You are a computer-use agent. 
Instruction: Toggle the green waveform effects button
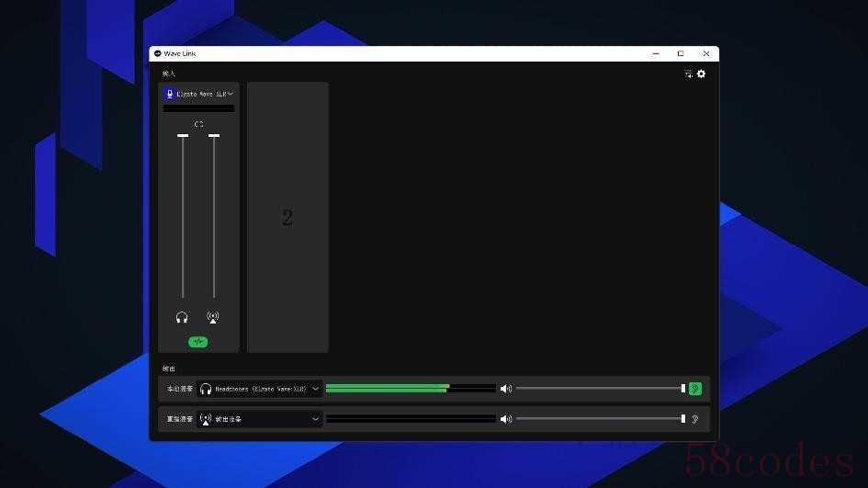pos(198,342)
